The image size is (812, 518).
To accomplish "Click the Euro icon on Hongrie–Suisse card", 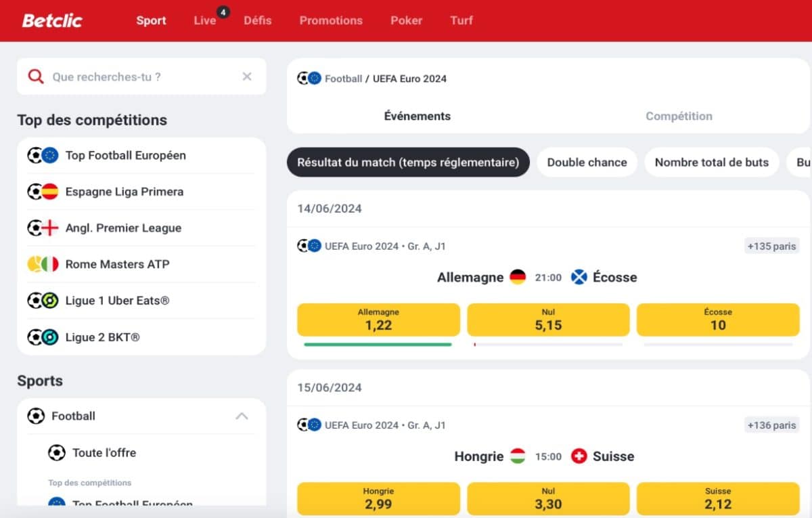I will [x=309, y=425].
